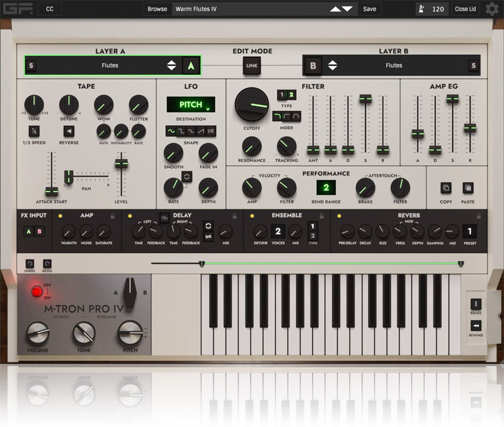The height and width of the screenshot is (427, 504).
Task: Select the sine wave LFO shape
Action: click(x=171, y=130)
